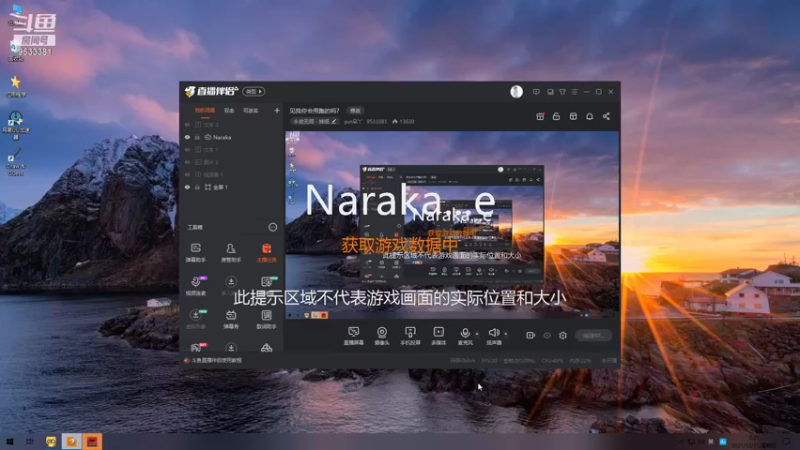Toggle visibility of the 文本 2 source
The width and height of the screenshot is (800, 450).
tap(187, 124)
